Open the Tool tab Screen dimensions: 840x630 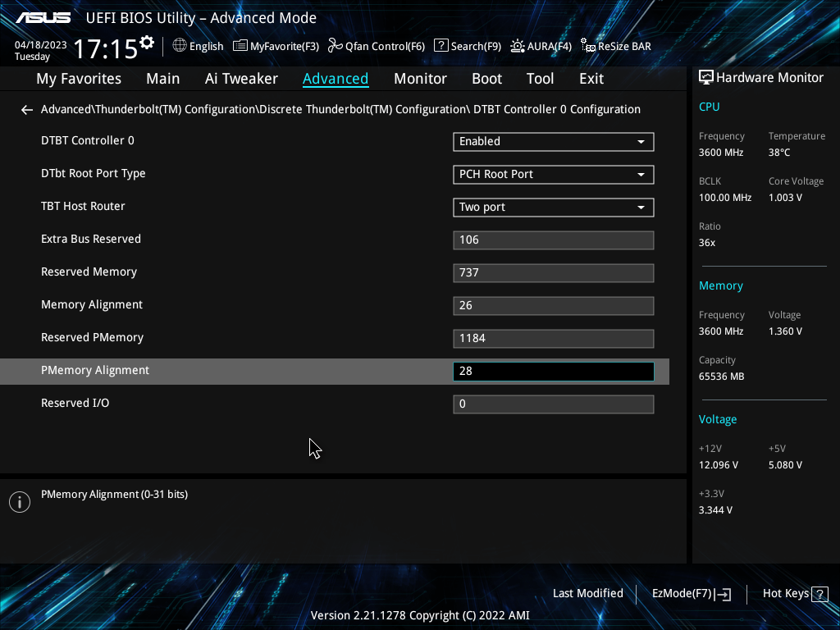point(540,79)
